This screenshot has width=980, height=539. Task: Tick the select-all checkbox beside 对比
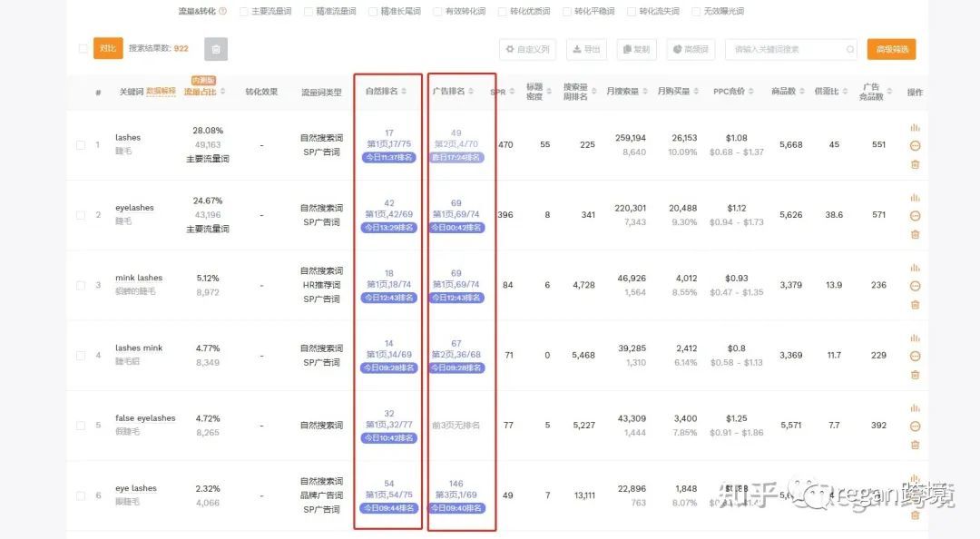click(x=83, y=48)
